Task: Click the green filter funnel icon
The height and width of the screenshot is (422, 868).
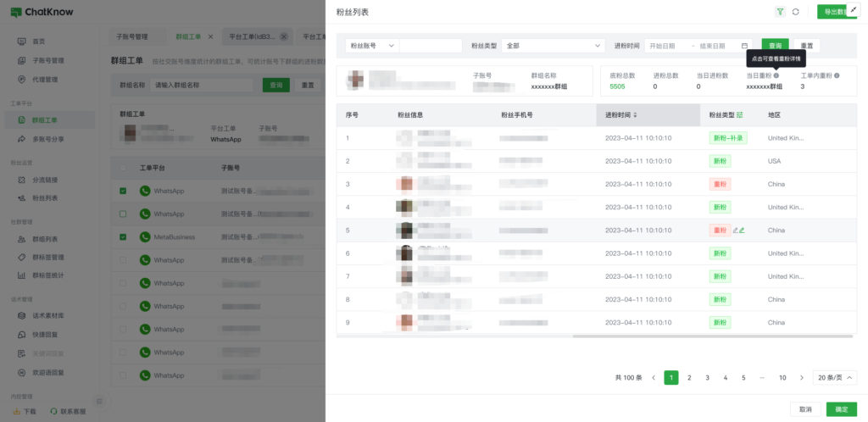Action: tap(780, 12)
